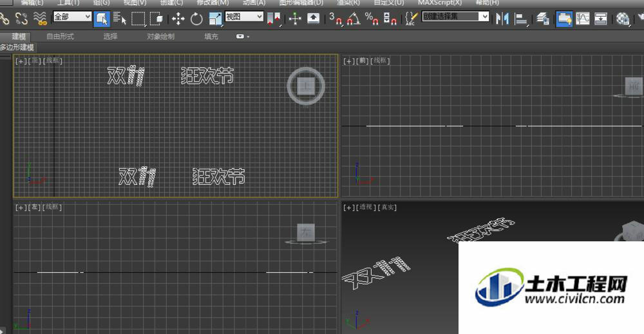Open the Material Editor icon
Viewport: 644px width, 334px height.
click(623, 19)
